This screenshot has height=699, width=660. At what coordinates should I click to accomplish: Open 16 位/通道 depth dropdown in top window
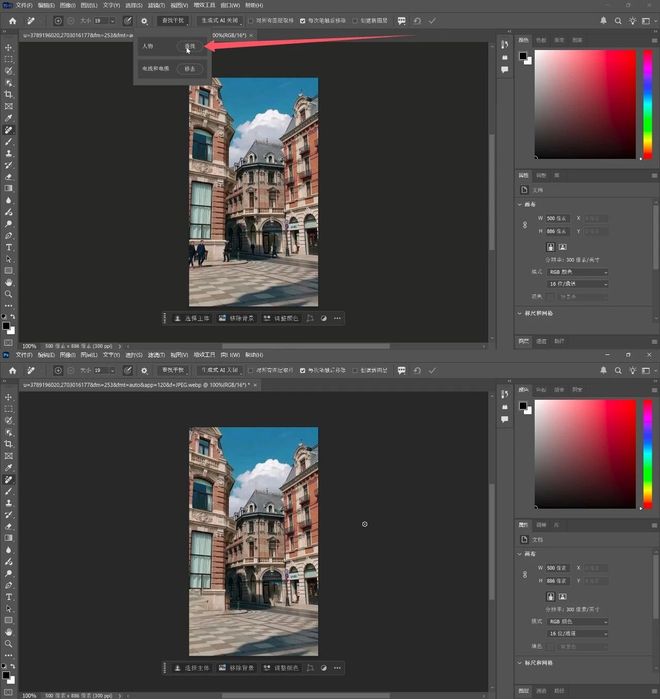coord(578,284)
